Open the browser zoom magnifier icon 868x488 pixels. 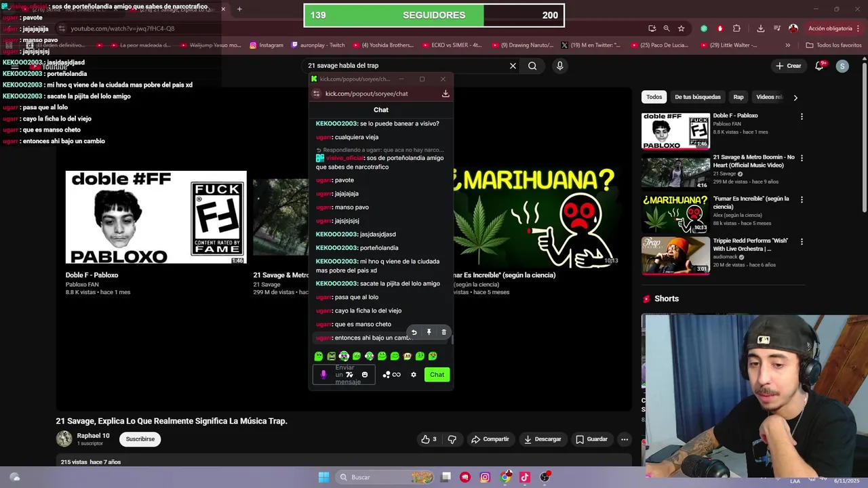coord(667,28)
